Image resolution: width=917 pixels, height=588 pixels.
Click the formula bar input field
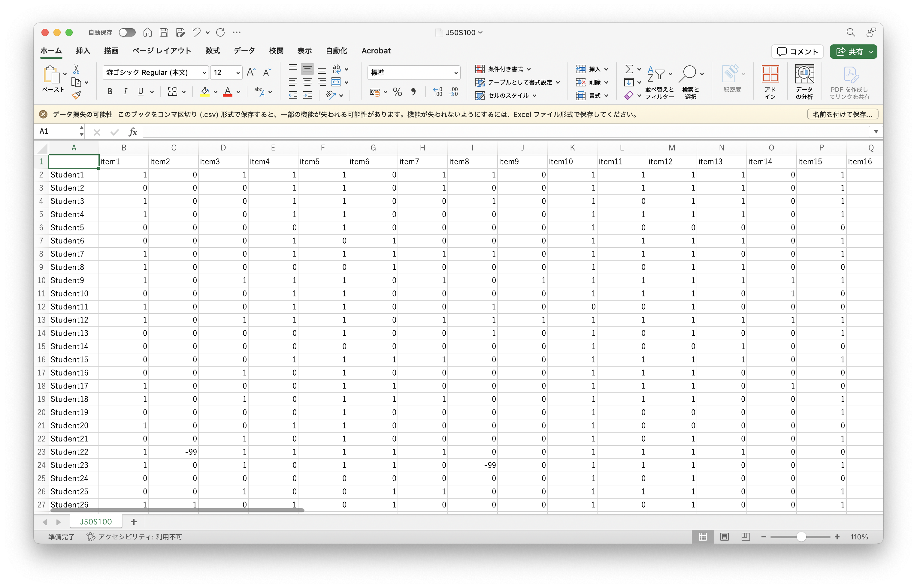point(497,132)
